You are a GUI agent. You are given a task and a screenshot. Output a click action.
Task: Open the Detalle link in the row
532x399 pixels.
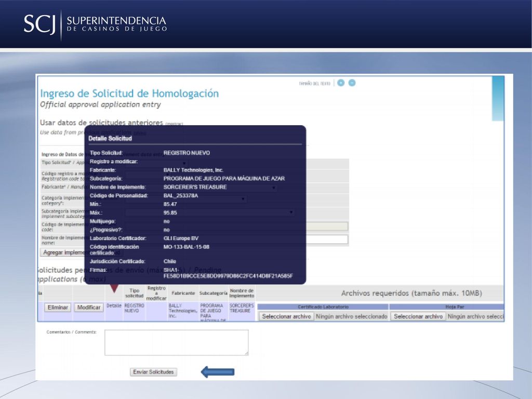coord(114,305)
